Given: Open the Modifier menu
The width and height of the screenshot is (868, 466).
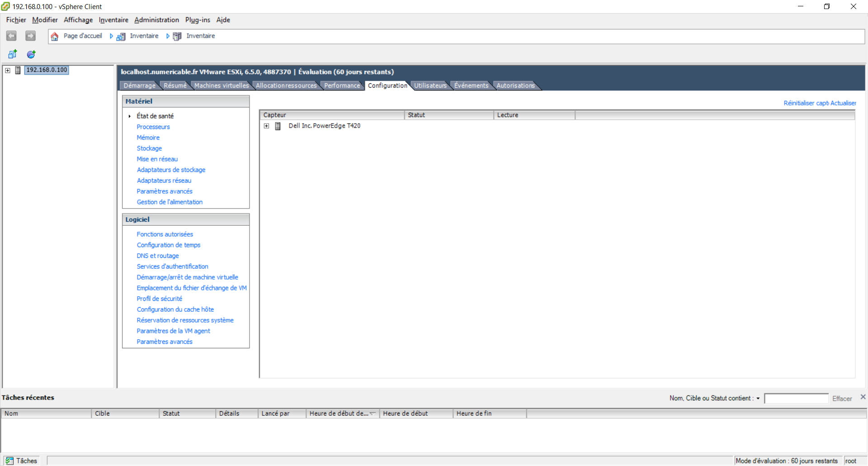Looking at the screenshot, I should pyautogui.click(x=45, y=20).
